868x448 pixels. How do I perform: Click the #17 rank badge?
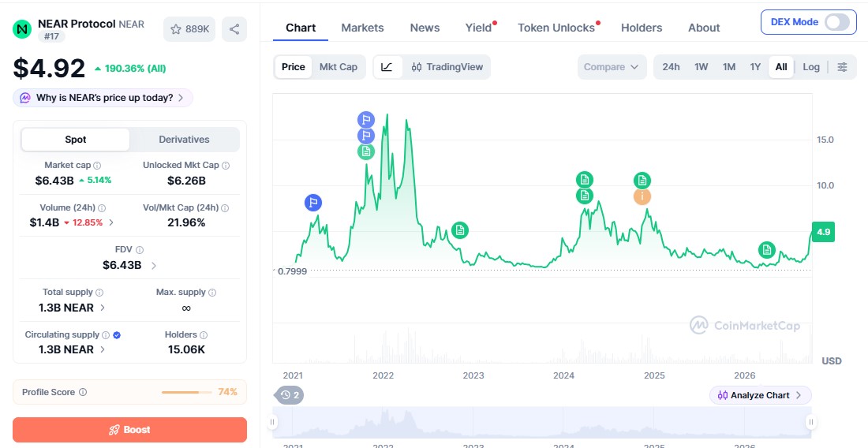click(x=51, y=36)
